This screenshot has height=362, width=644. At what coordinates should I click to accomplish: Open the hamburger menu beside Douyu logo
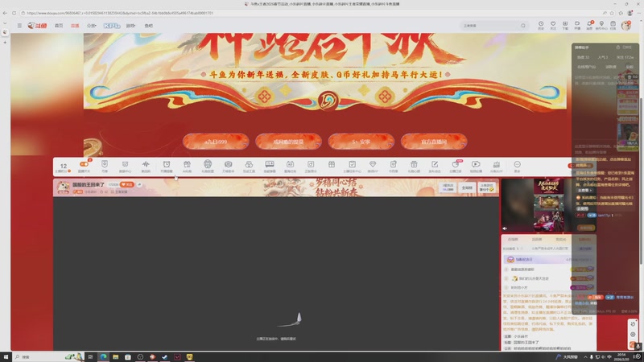pos(19,26)
